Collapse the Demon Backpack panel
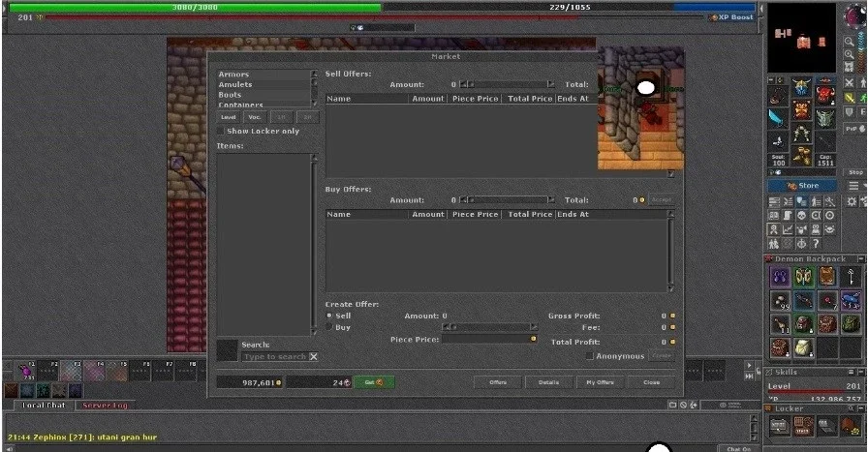The height and width of the screenshot is (452, 868). 861,258
